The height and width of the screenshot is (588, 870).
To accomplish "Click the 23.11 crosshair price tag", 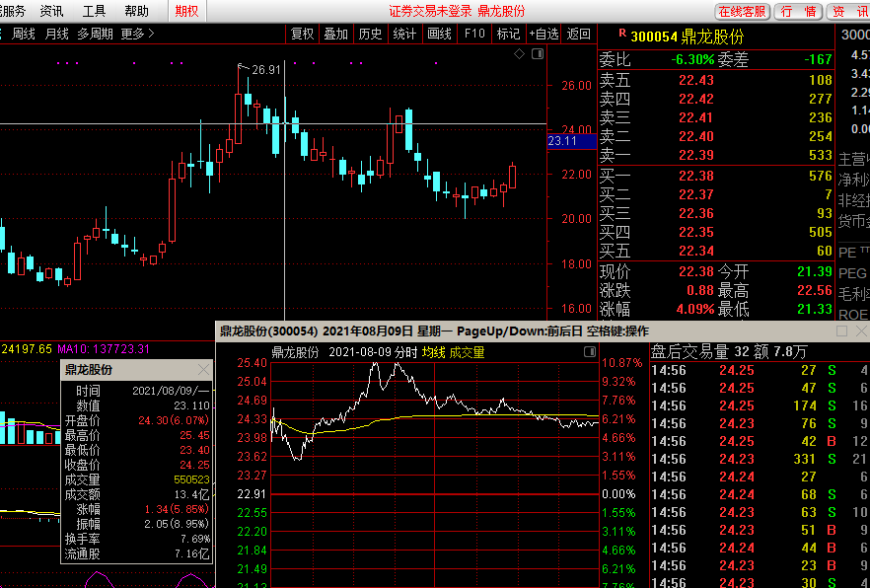I will pos(571,141).
